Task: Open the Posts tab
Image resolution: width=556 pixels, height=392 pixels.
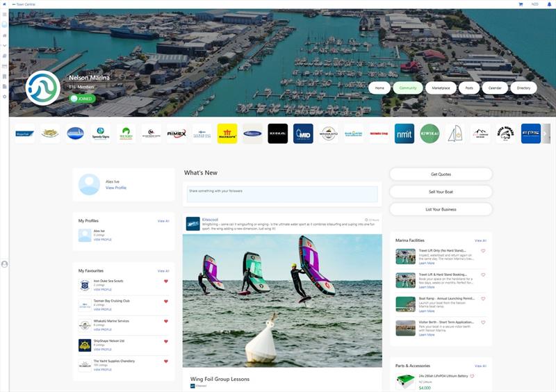Action: click(469, 88)
